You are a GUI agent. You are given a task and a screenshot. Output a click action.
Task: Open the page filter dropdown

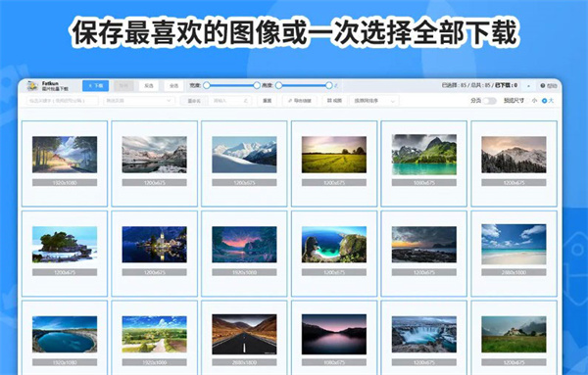tap(139, 101)
